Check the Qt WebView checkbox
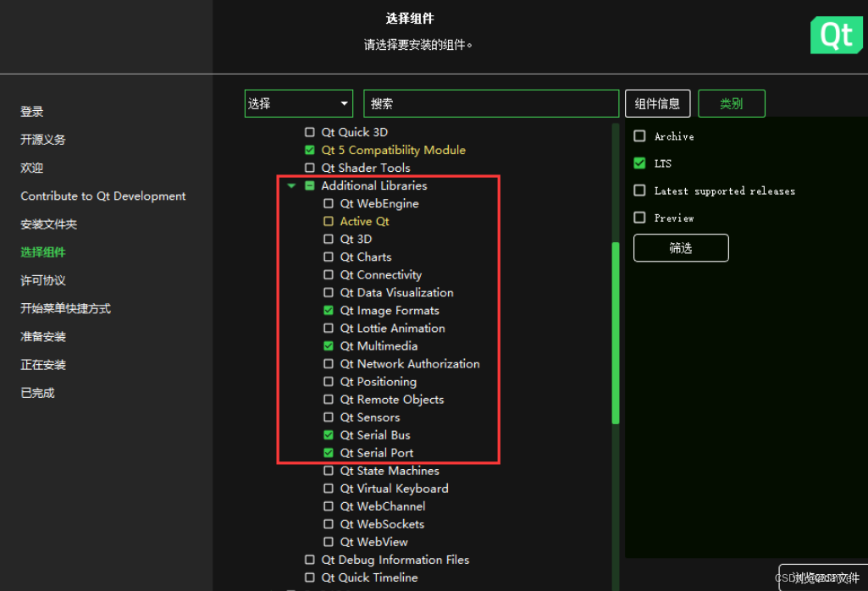The height and width of the screenshot is (591, 868). [329, 542]
